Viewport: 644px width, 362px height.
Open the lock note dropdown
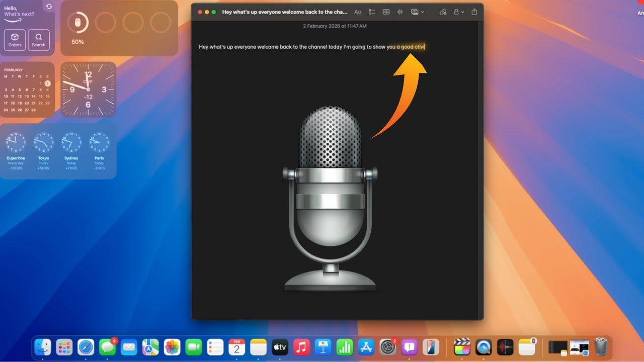click(x=459, y=12)
